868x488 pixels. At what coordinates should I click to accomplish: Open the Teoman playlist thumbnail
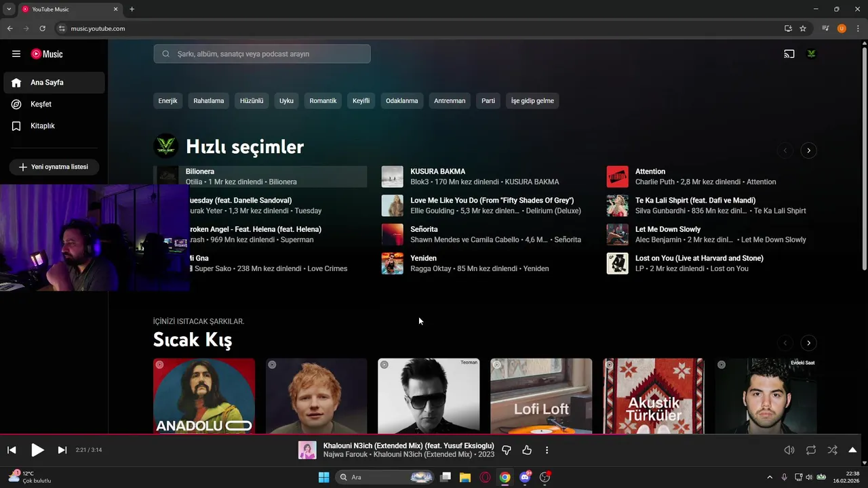coord(429,396)
